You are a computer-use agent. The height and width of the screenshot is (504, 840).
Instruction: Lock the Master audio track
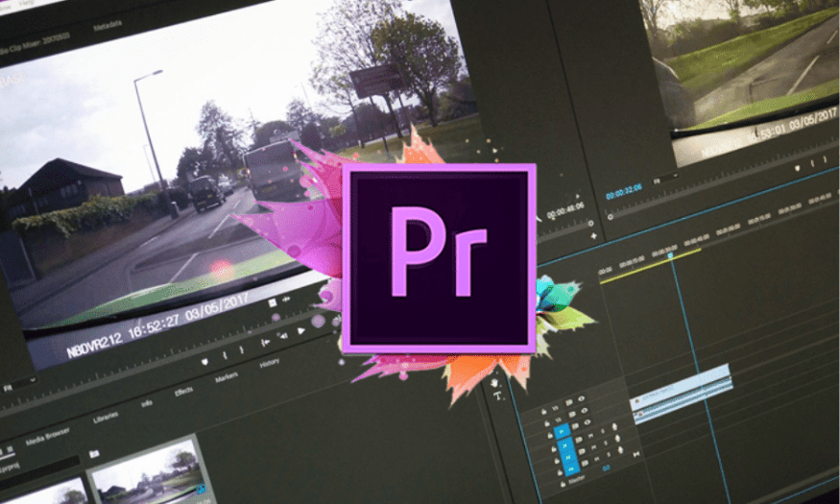point(563,485)
